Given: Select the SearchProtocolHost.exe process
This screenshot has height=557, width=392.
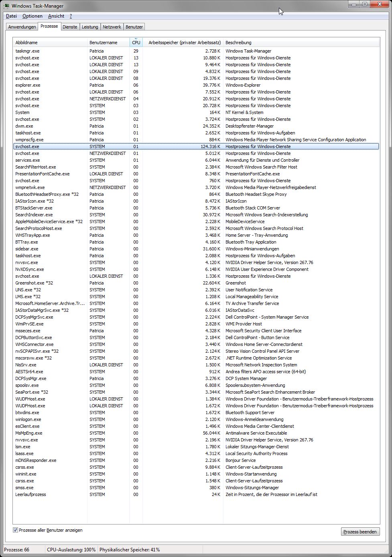Looking at the screenshot, I should [x=196, y=228].
